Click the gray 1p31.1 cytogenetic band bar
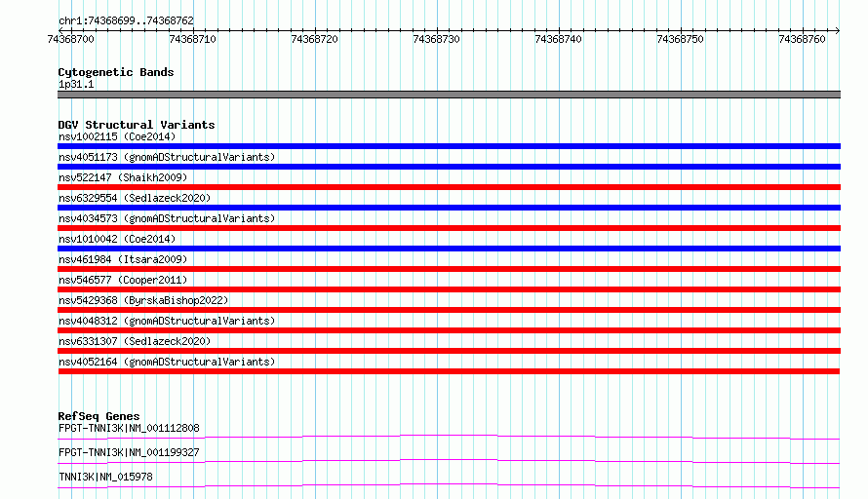The image size is (868, 499). 449,95
